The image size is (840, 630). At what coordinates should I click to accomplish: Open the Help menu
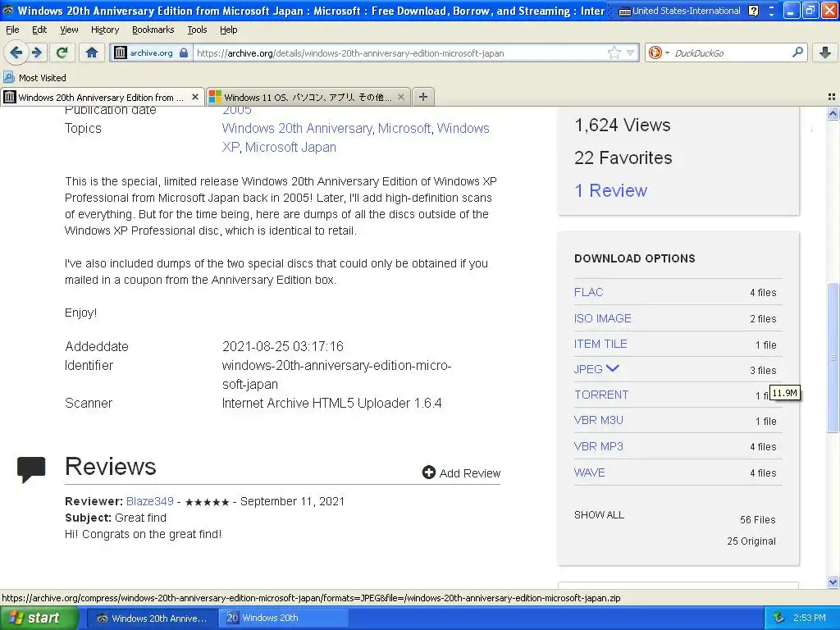tap(229, 30)
